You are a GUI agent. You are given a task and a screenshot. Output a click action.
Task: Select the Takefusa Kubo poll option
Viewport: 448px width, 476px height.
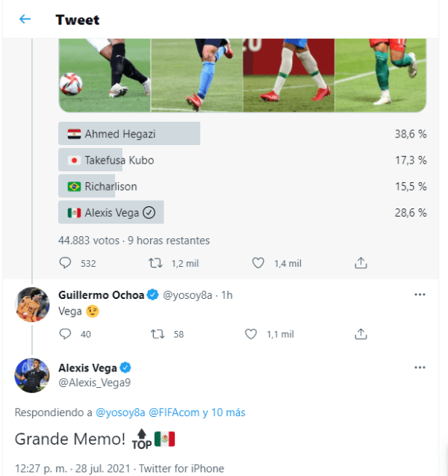(119, 160)
